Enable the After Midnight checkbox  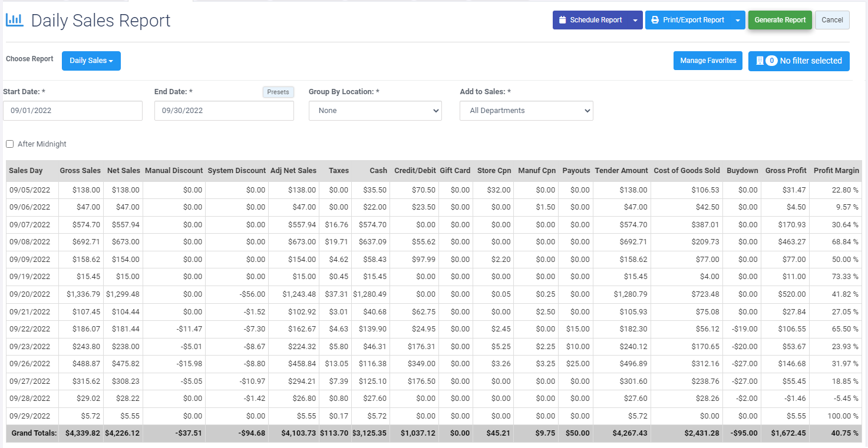9,144
